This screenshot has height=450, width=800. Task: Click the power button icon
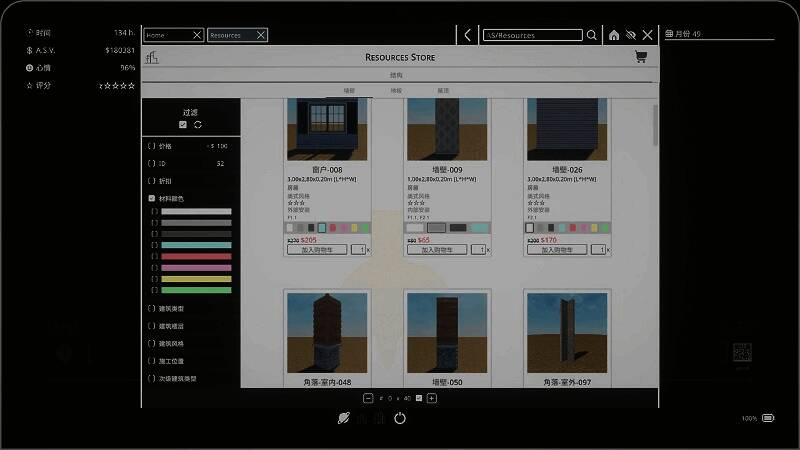click(x=400, y=418)
